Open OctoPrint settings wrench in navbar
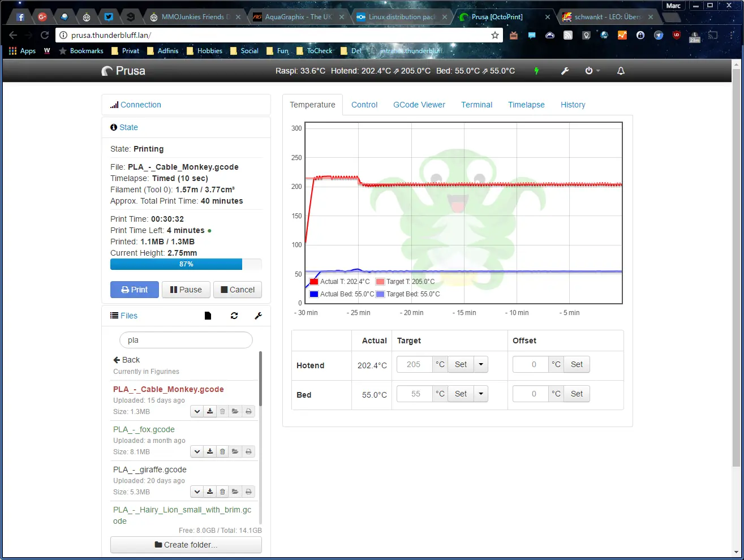This screenshot has width=744, height=560. (565, 71)
